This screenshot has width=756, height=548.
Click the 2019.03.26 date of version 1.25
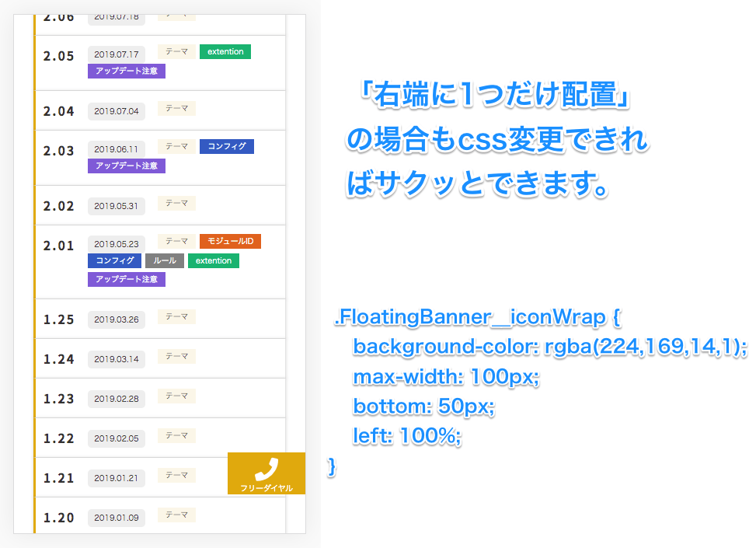pyautogui.click(x=117, y=319)
